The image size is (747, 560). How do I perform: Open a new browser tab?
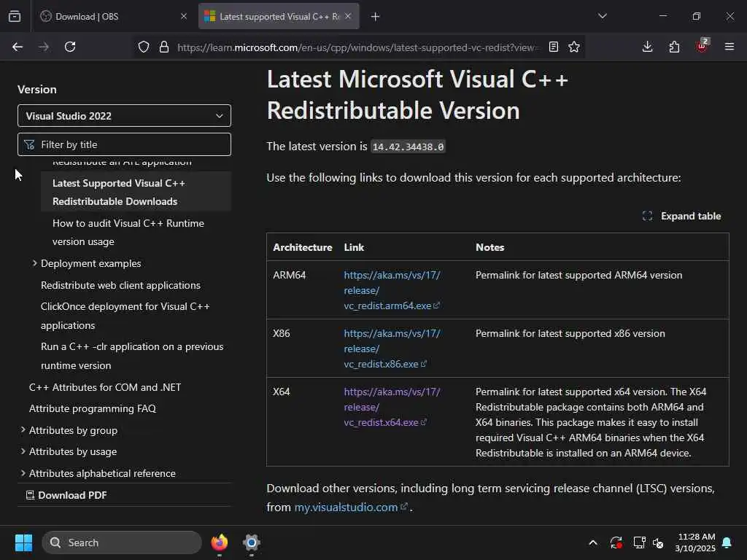click(x=376, y=17)
